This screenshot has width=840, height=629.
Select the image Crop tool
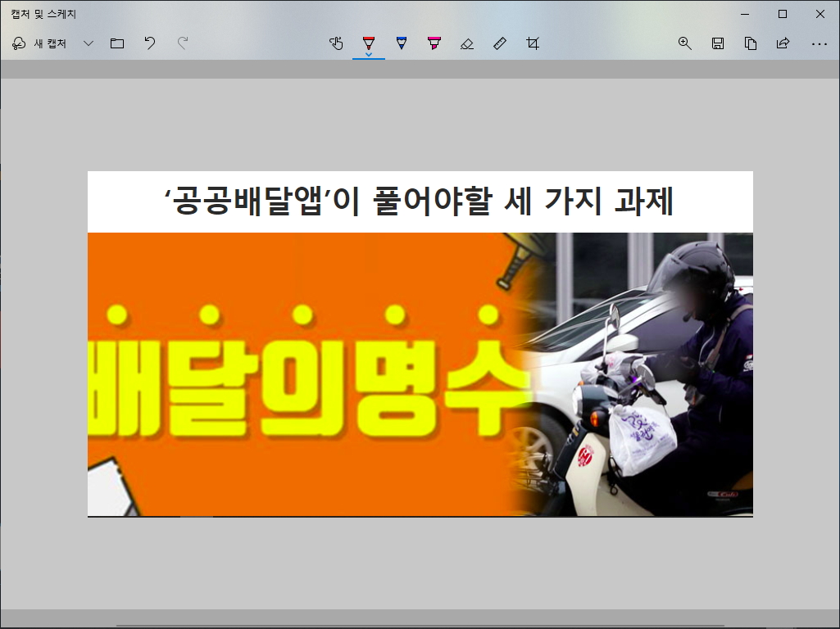(533, 43)
